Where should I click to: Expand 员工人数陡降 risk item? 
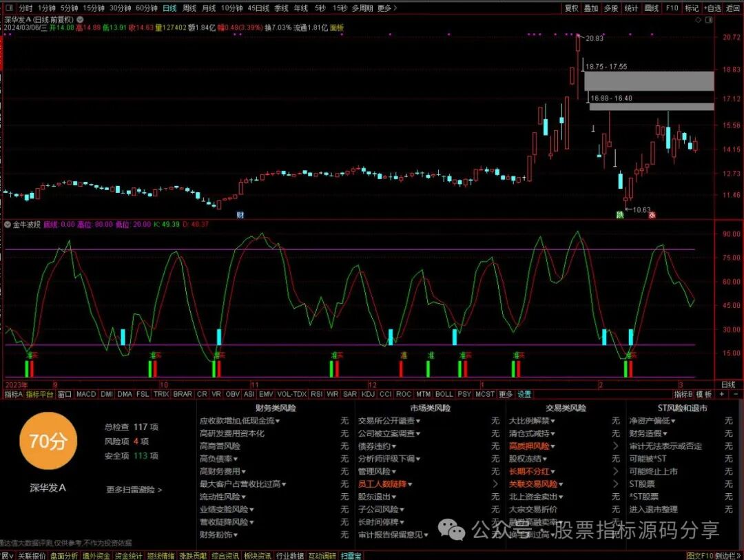tap(385, 484)
